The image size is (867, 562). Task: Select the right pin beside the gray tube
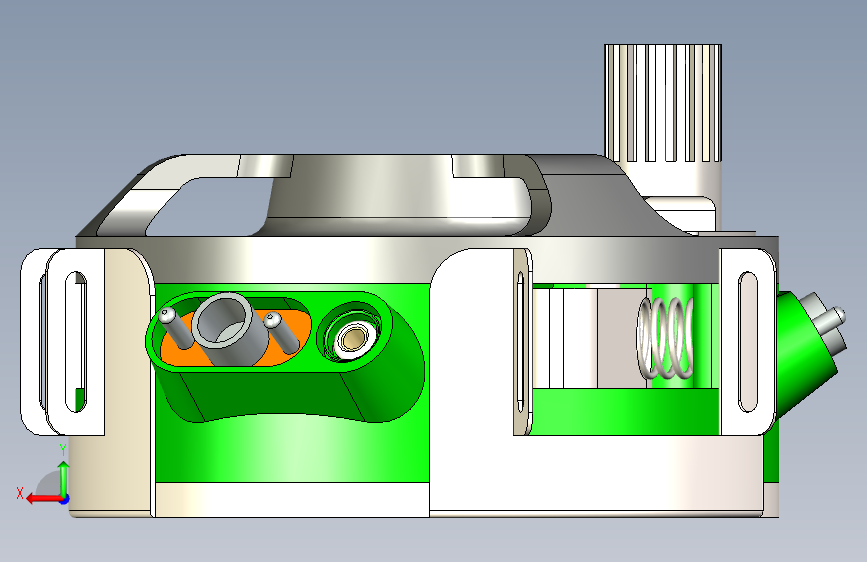pyautogui.click(x=282, y=332)
